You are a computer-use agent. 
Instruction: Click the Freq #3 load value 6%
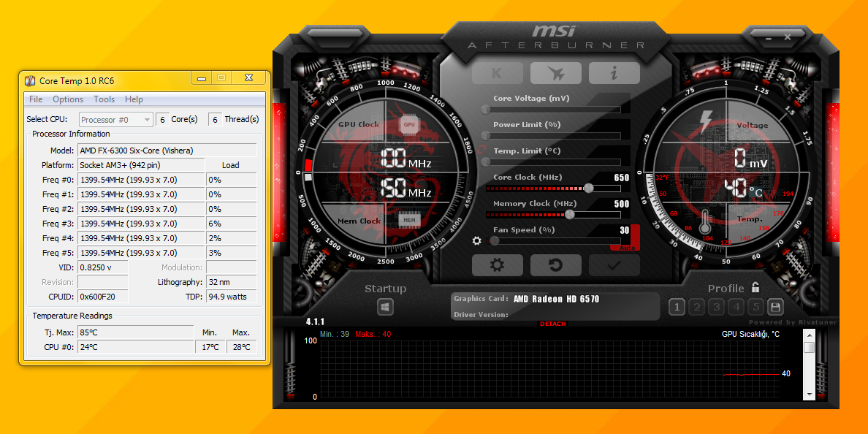(x=232, y=224)
